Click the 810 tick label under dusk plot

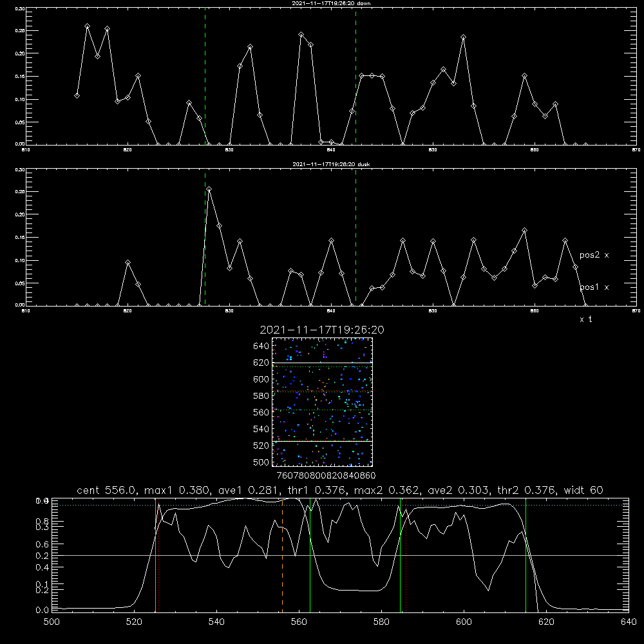pyautogui.click(x=26, y=311)
